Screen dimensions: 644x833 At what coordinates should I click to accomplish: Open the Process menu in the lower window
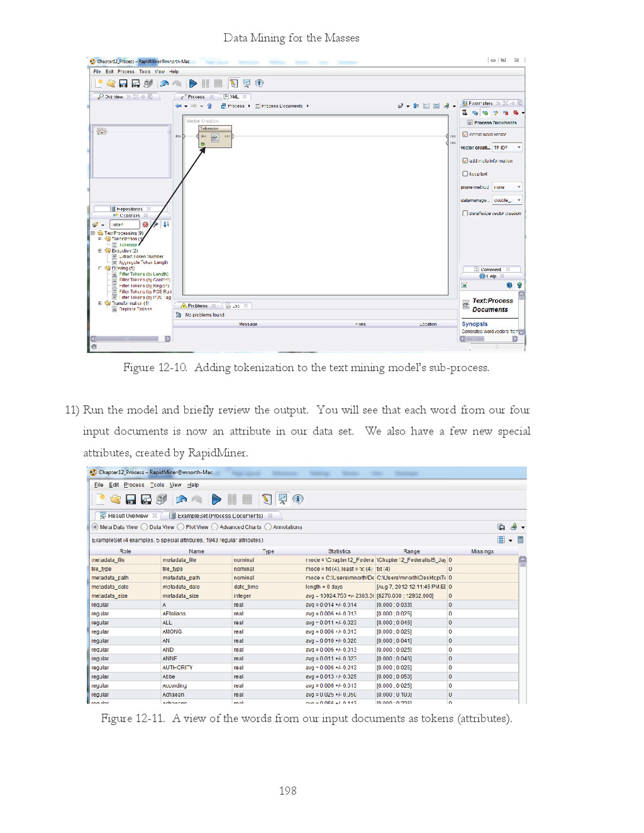coord(134,485)
